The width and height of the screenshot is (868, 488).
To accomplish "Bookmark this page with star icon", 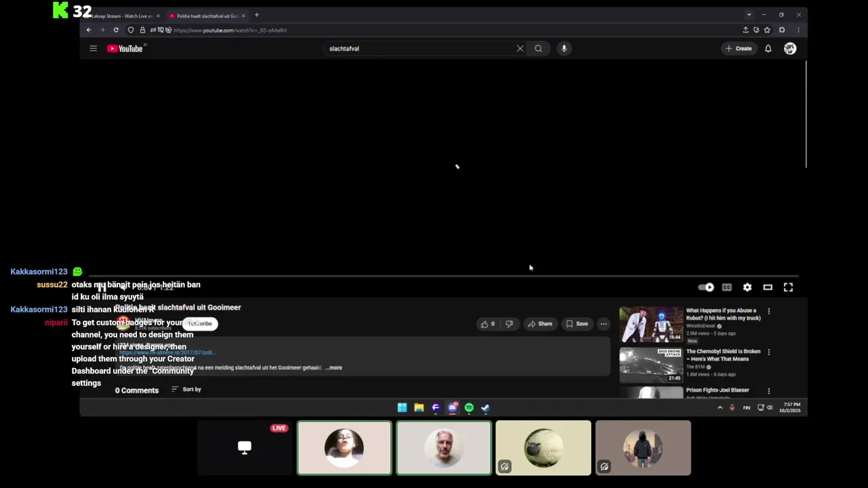I will (767, 30).
